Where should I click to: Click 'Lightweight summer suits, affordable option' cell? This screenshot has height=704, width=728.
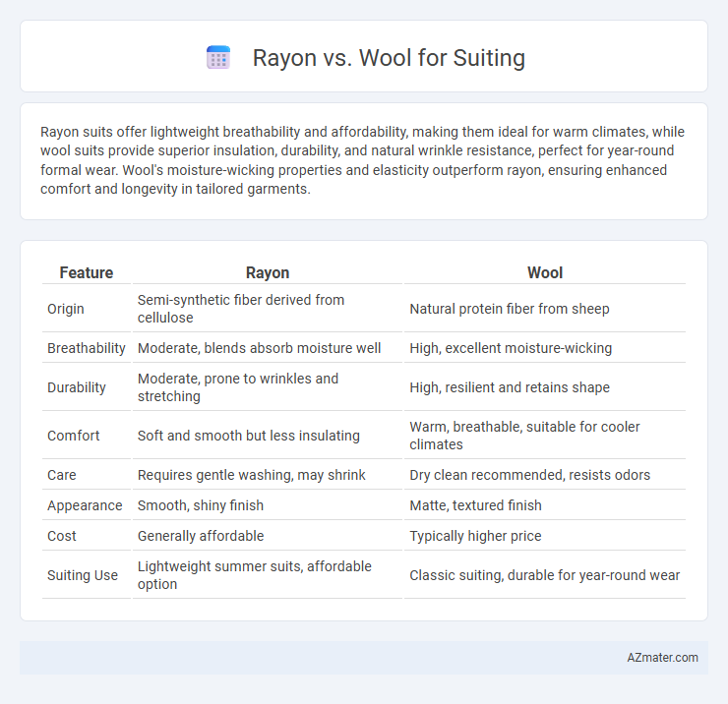point(268,575)
